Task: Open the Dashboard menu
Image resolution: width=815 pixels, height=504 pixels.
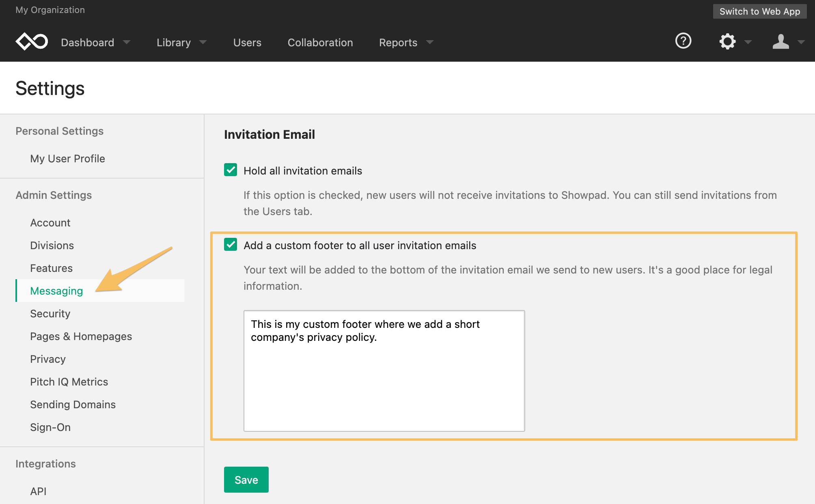Action: 87,43
